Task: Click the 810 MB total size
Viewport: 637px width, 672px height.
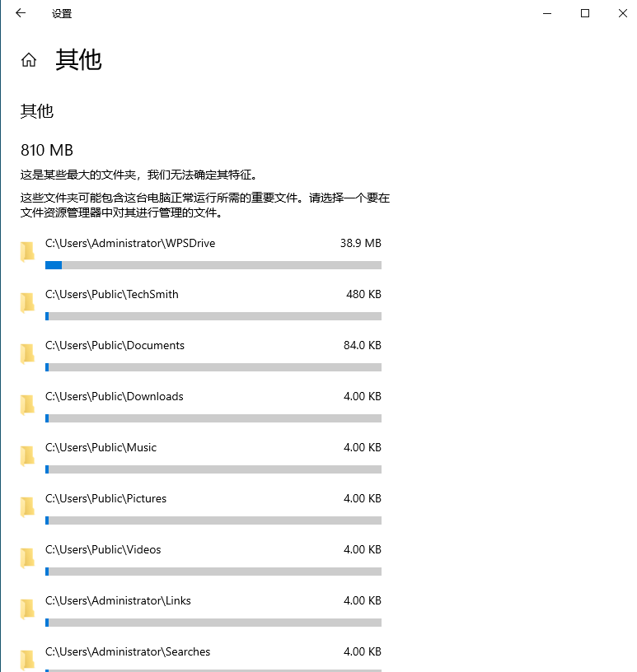Action: (47, 151)
